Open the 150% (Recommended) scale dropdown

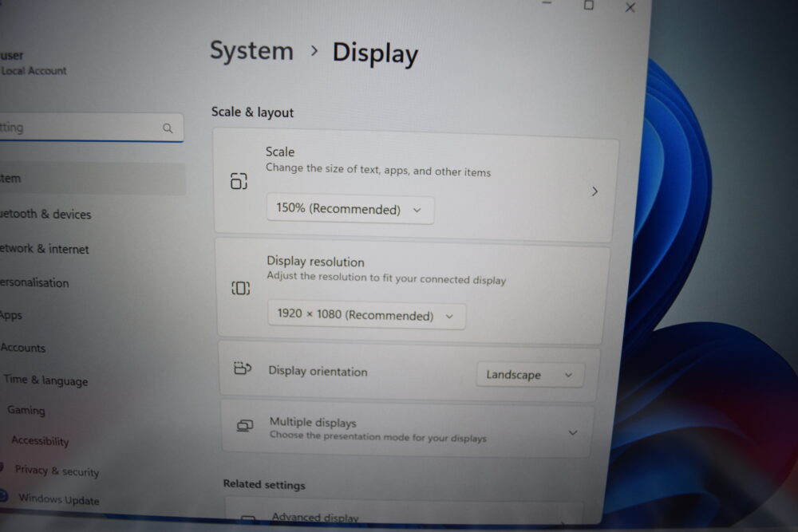pyautogui.click(x=350, y=209)
